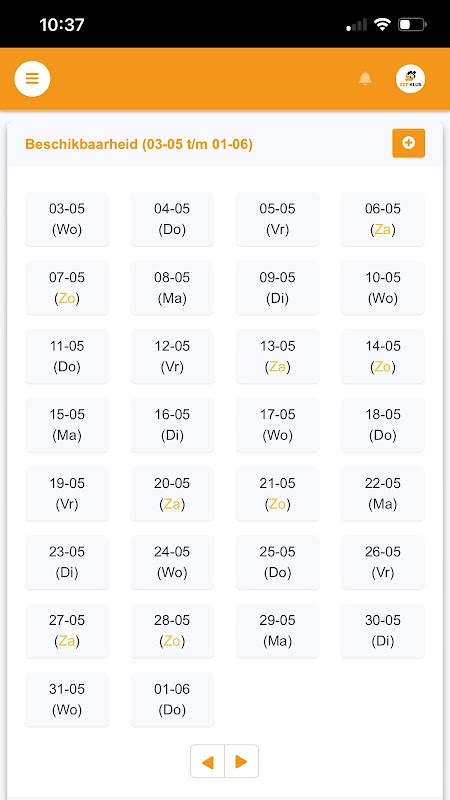Pick the 01-06 (Do) date
450x800 pixels.
click(x=172, y=699)
